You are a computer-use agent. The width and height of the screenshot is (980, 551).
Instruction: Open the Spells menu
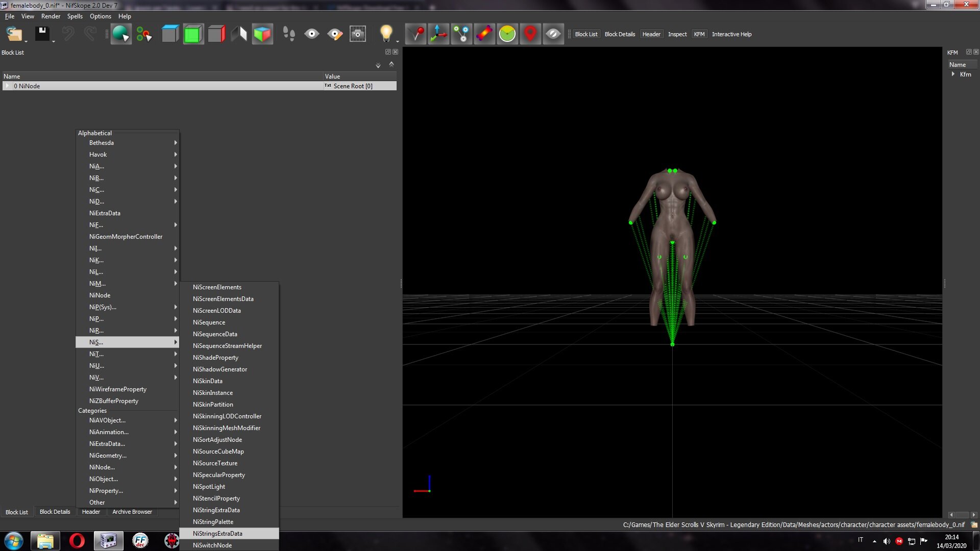coord(75,16)
